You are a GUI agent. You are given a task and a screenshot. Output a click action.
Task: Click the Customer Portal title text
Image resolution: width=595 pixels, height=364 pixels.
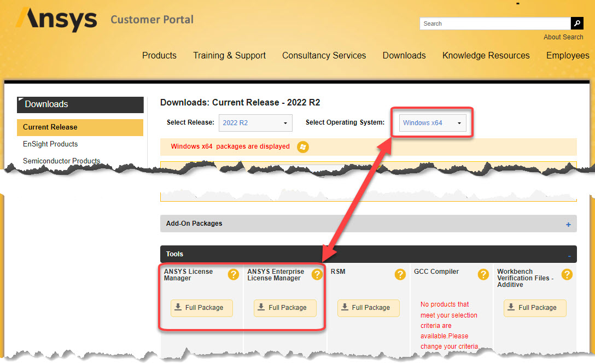pyautogui.click(x=152, y=20)
